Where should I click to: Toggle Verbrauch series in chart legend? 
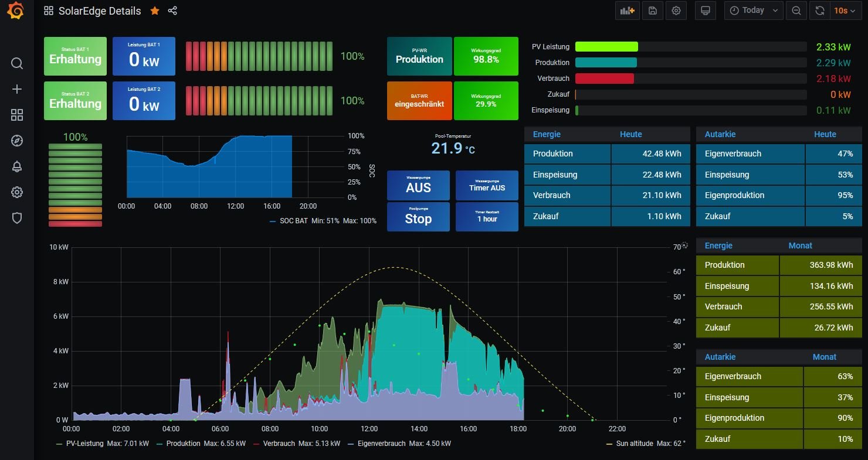(x=279, y=444)
